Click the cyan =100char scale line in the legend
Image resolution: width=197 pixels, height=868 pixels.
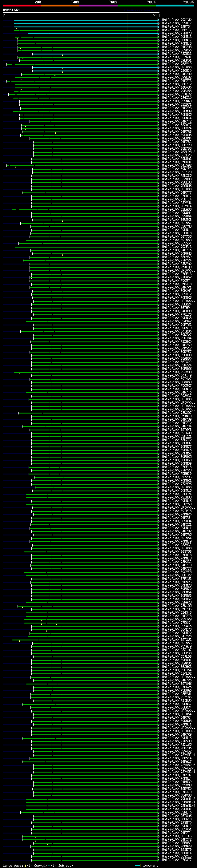(x=137, y=866)
